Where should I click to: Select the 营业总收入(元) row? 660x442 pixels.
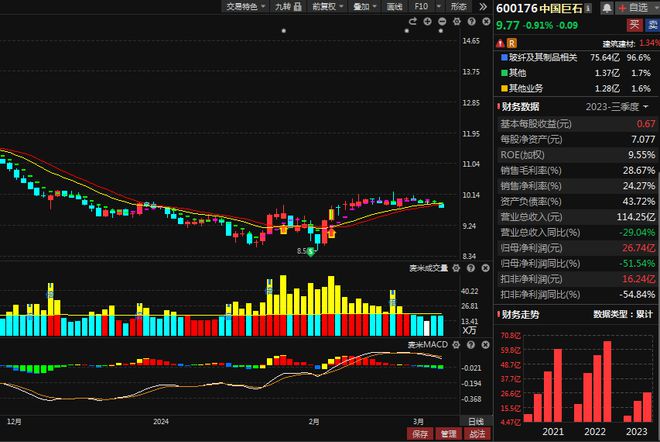pos(576,217)
